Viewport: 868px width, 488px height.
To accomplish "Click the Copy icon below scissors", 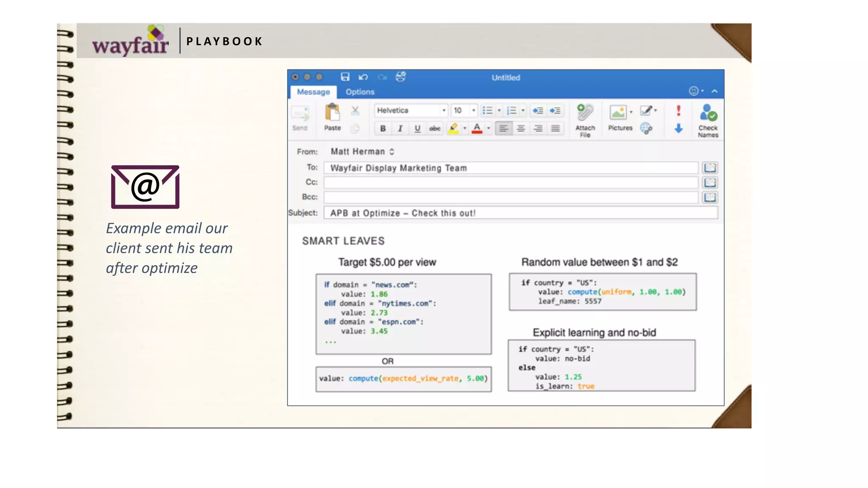I will [x=355, y=128].
